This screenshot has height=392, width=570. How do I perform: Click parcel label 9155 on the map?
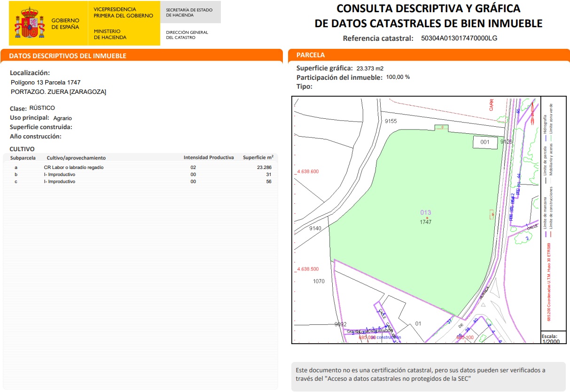click(x=391, y=121)
